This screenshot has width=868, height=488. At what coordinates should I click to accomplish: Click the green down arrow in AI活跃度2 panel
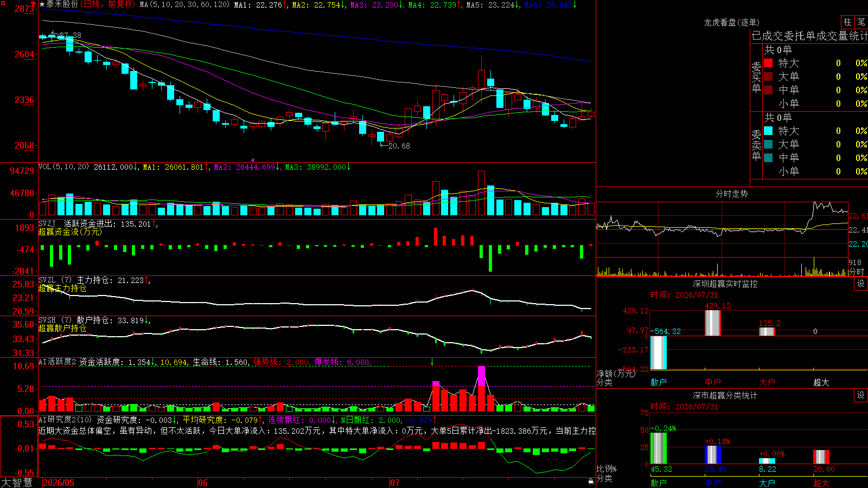click(432, 362)
